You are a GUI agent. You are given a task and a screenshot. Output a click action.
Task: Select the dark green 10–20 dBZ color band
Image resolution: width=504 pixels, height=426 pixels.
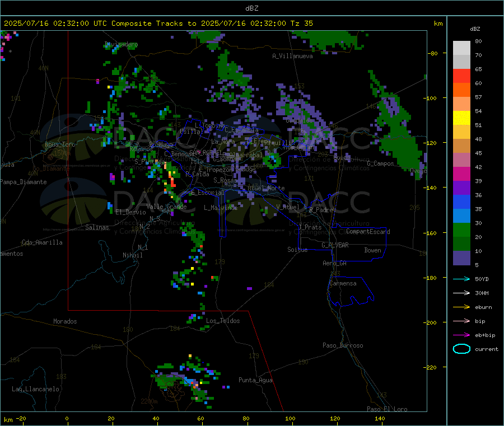click(461, 244)
